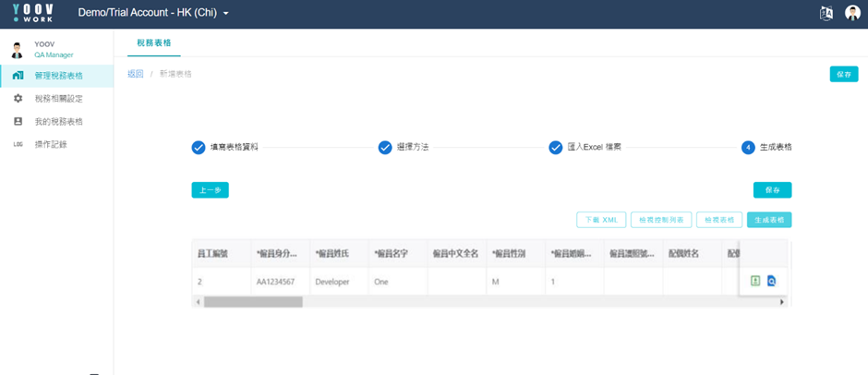Click the horizontal scrollbar thumb under the table
Image resolution: width=868 pixels, height=375 pixels.
[x=253, y=302]
